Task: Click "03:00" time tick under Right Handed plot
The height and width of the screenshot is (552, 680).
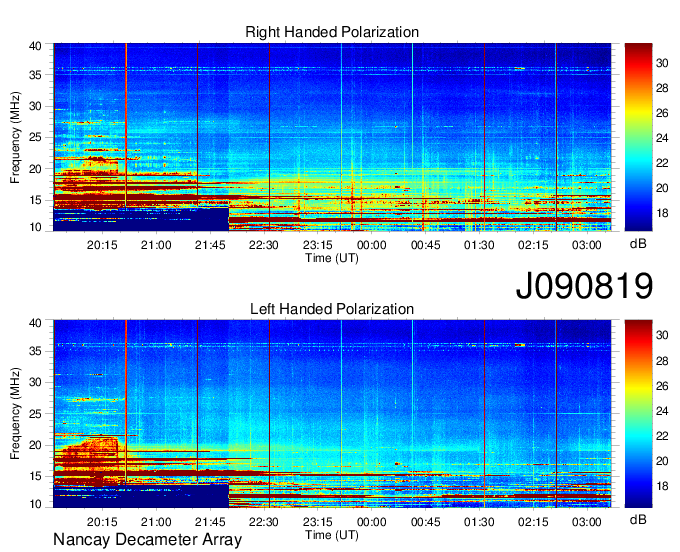Action: [x=587, y=245]
